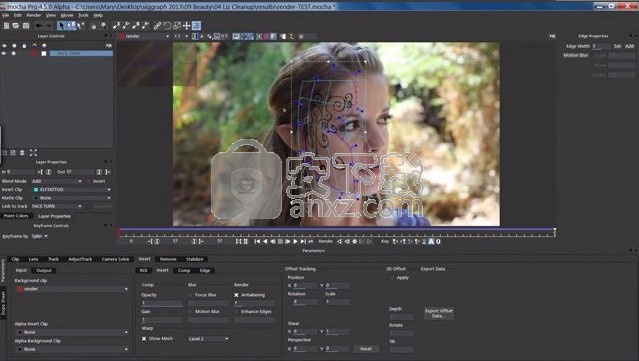Open the Alpha Background Clip dropdown

(x=72, y=350)
